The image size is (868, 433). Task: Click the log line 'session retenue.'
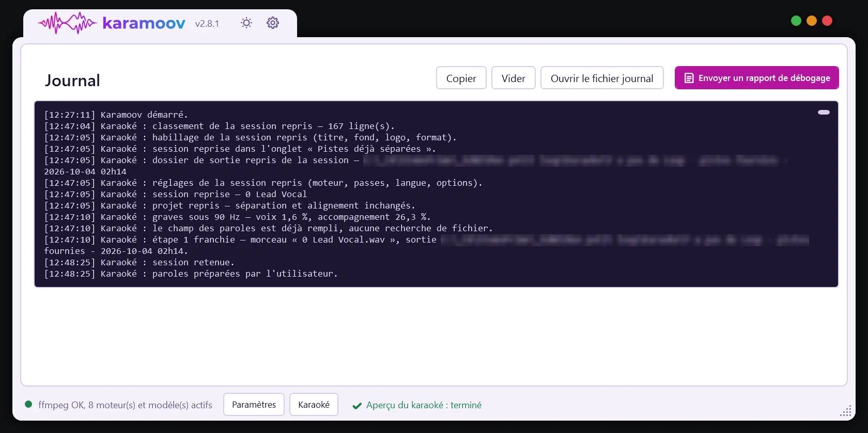pyautogui.click(x=139, y=262)
